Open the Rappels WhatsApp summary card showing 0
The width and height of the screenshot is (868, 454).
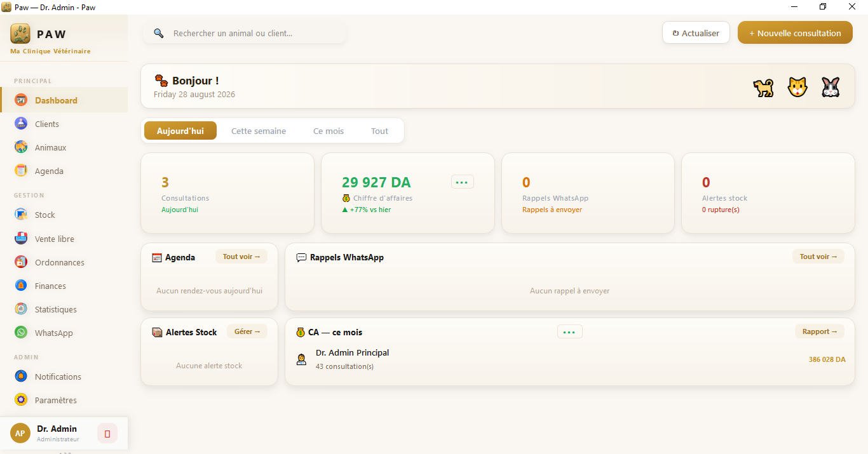[588, 193]
